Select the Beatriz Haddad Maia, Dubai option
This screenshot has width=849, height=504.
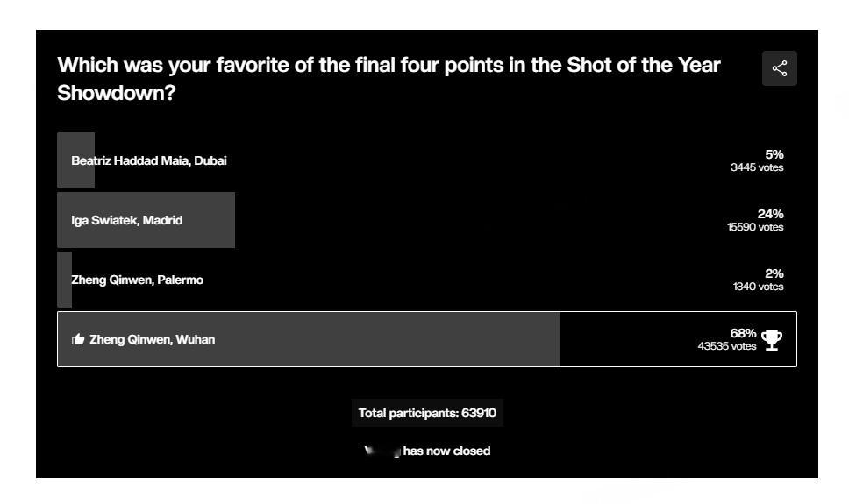click(x=426, y=160)
